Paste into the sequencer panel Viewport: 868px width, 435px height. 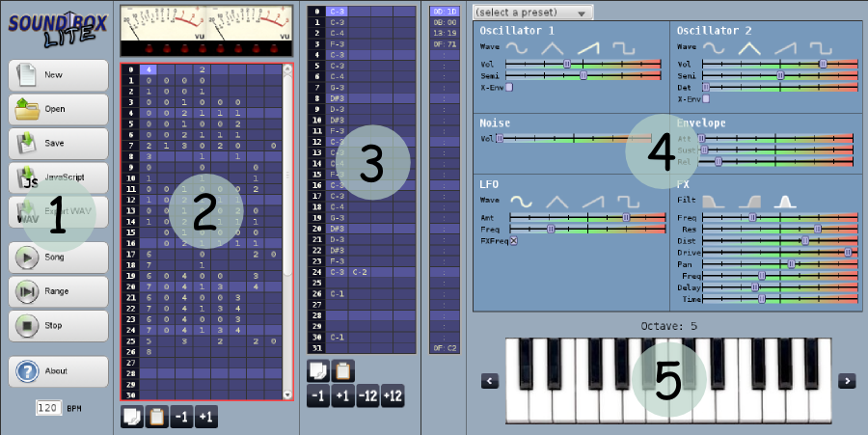156,417
